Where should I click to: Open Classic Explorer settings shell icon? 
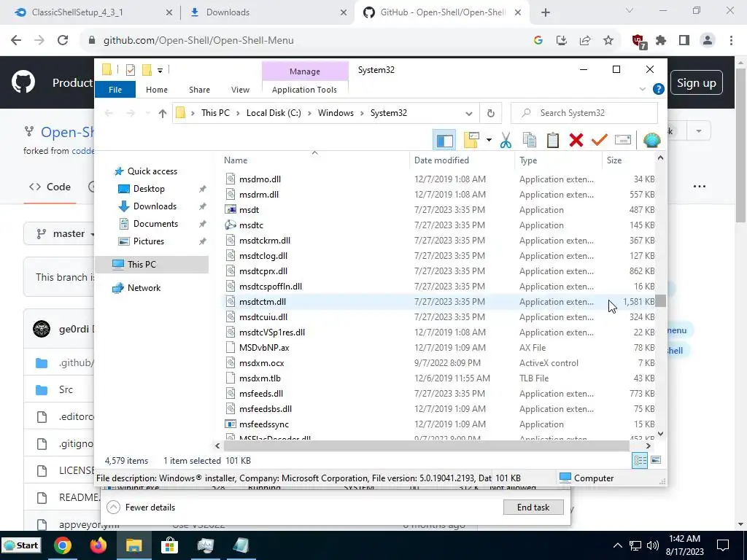(651, 140)
